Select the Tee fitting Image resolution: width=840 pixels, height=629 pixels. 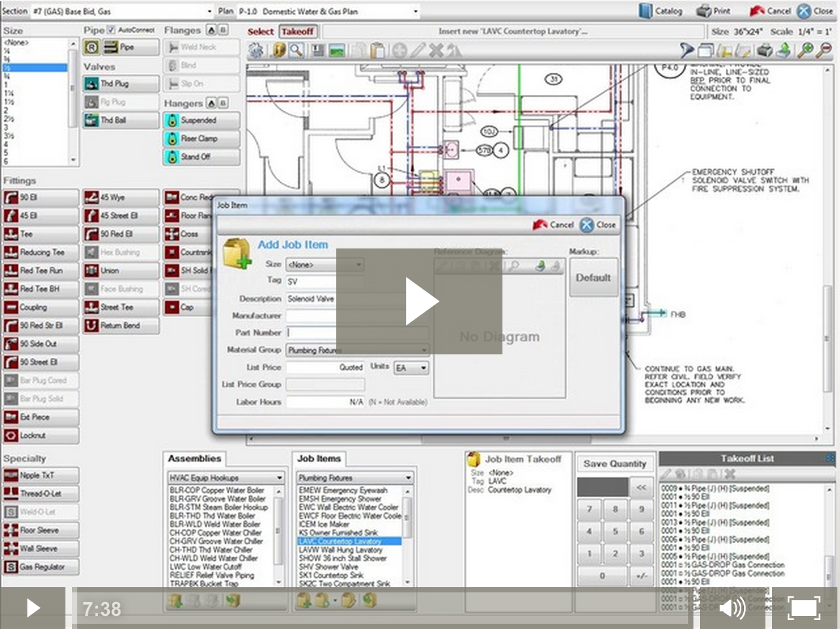click(41, 234)
